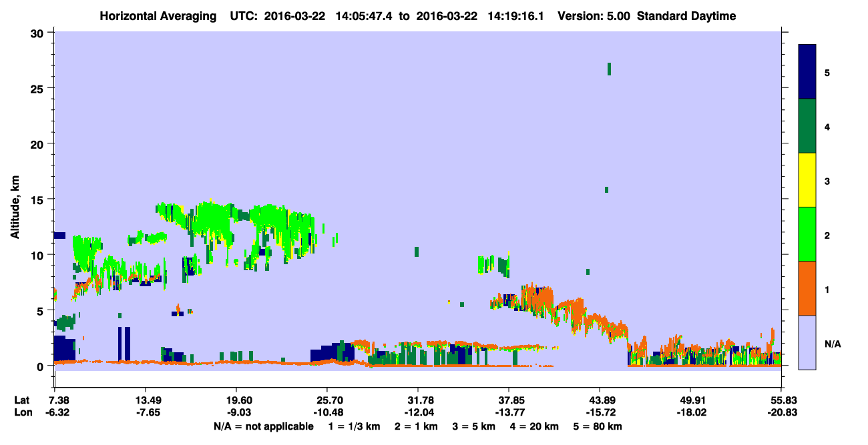Screen dimensions: 868x445
Task: Click the altitude tick label '10'
Action: tap(38, 255)
